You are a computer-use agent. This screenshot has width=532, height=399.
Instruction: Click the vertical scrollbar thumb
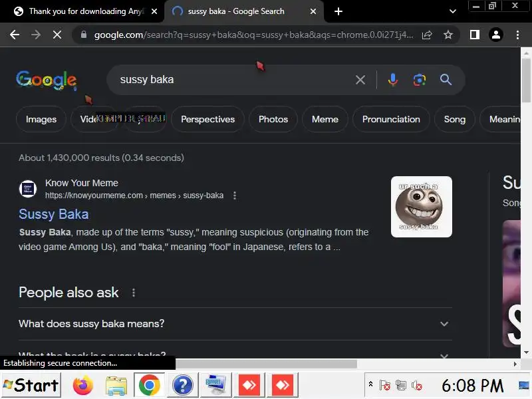(526, 80)
